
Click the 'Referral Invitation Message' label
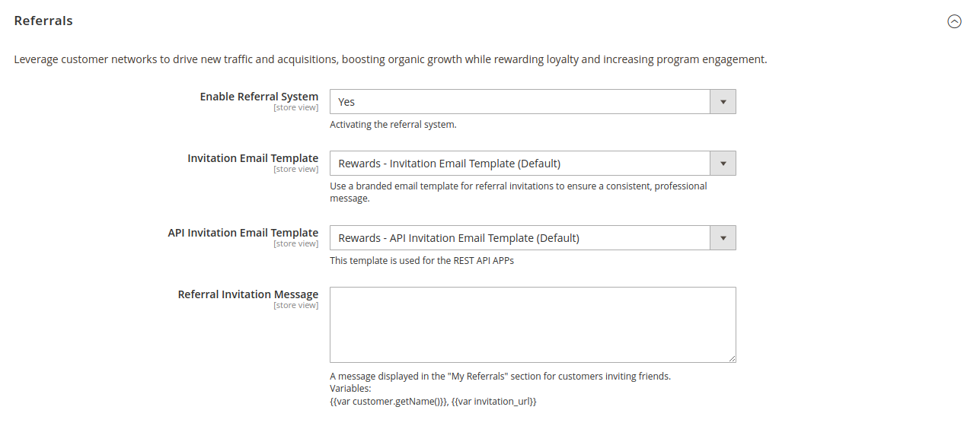pos(248,294)
